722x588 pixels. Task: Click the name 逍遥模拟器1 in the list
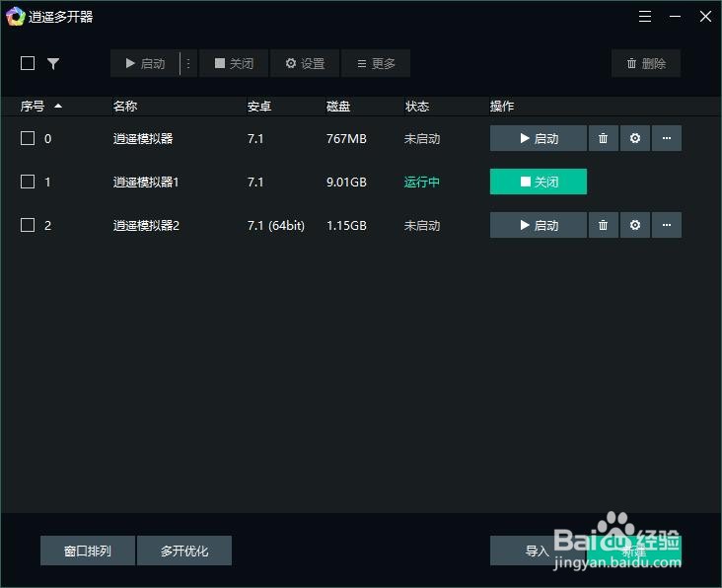(x=146, y=182)
